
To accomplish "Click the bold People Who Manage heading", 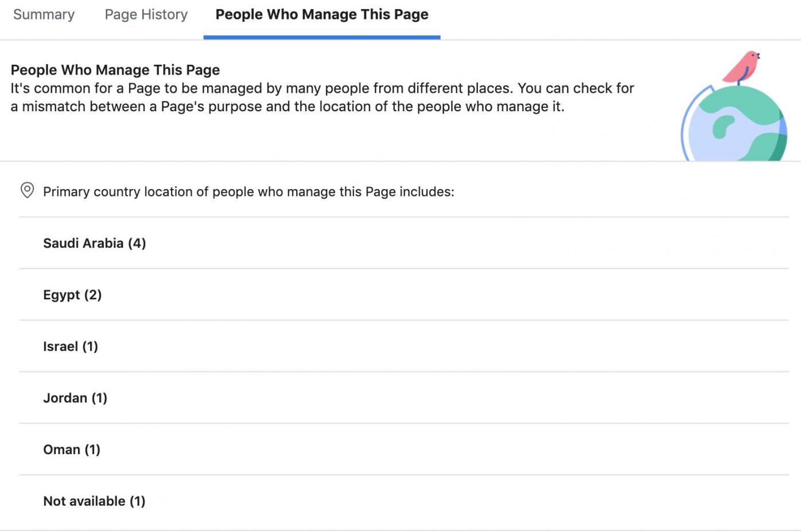I will [x=115, y=70].
